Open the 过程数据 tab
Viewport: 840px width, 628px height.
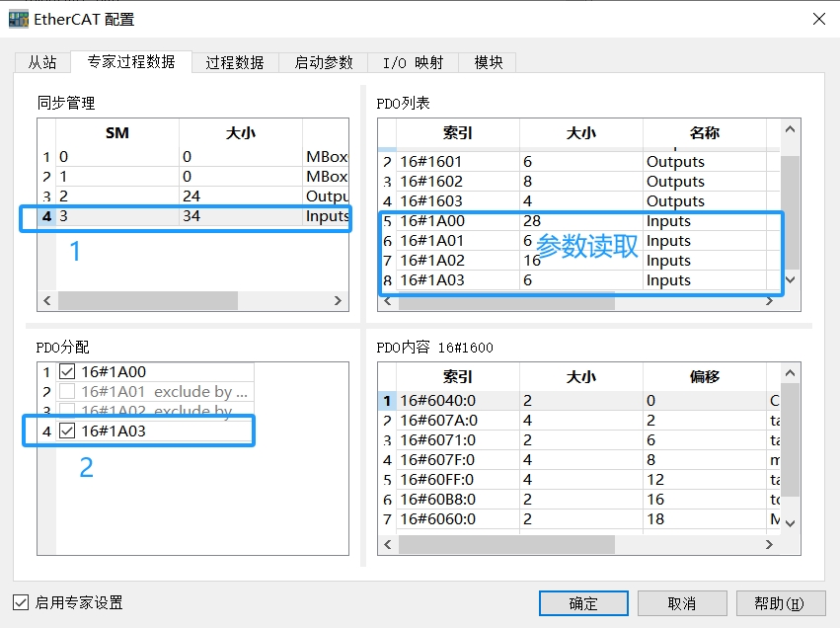pos(235,62)
